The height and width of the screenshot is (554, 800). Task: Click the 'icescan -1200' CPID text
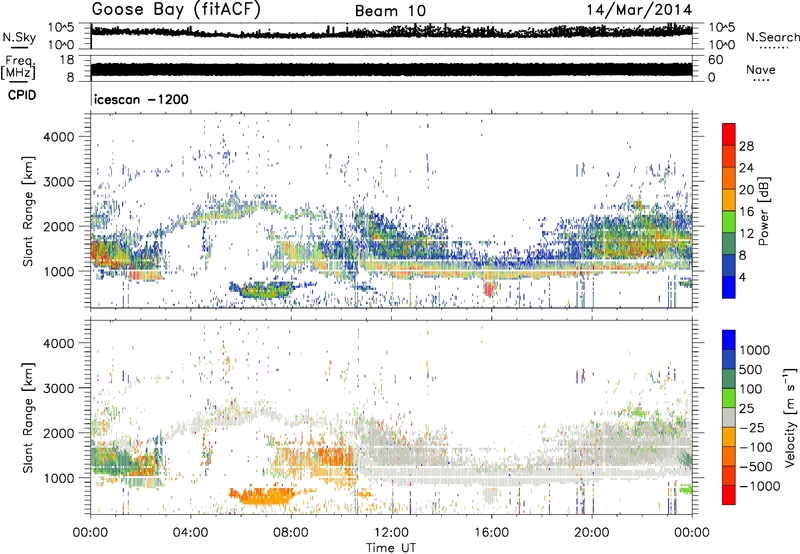coord(141,99)
